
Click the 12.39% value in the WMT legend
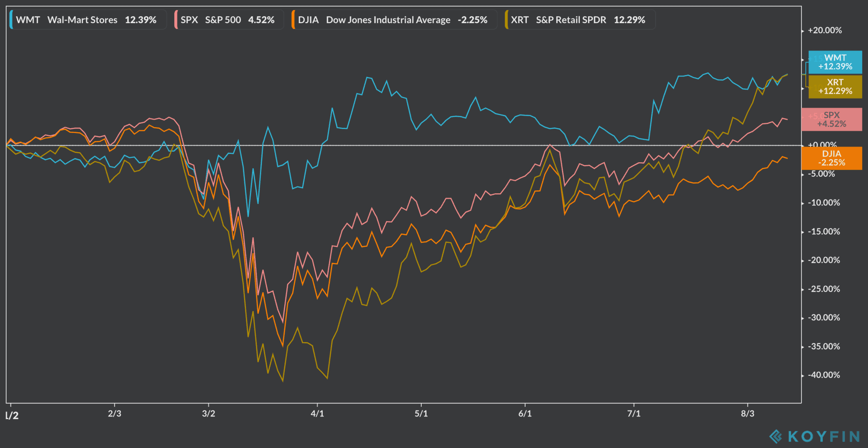tap(141, 20)
